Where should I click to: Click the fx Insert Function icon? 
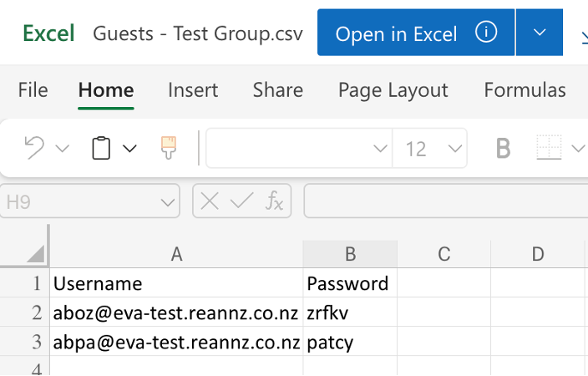pyautogui.click(x=274, y=201)
